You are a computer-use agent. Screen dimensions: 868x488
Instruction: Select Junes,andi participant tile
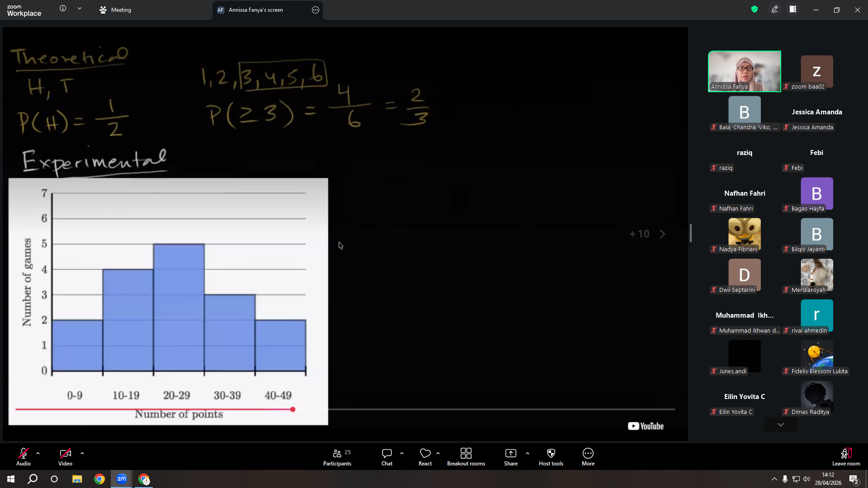pyautogui.click(x=745, y=356)
